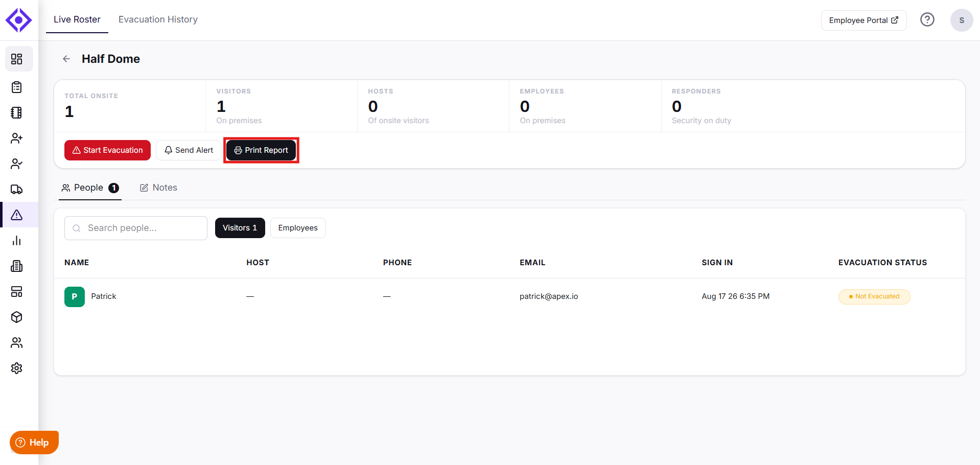Click the NAME column header
980x465 pixels.
(77, 263)
